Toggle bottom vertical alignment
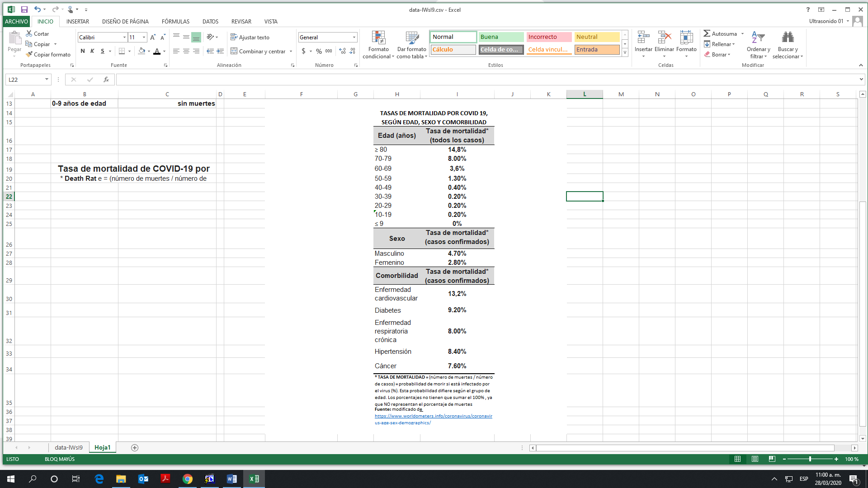The height and width of the screenshot is (488, 868). point(196,38)
